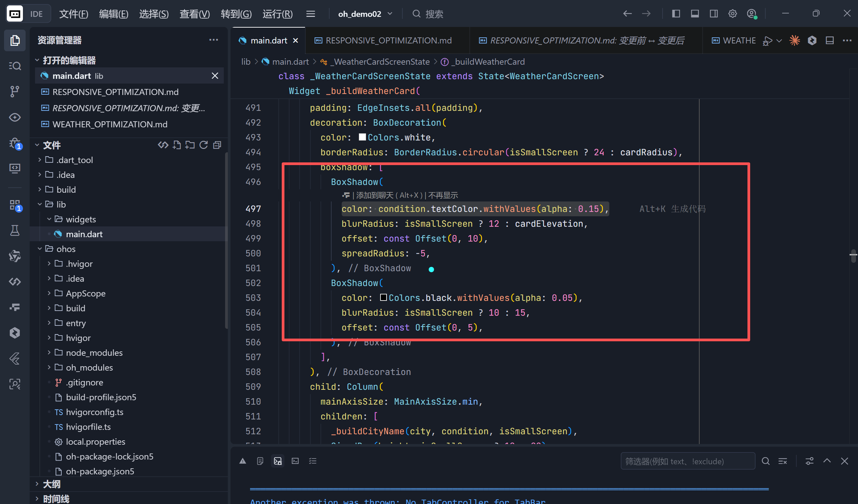858x504 pixels.
Task: Toggle the bottom panel layout button
Action: coord(695,13)
